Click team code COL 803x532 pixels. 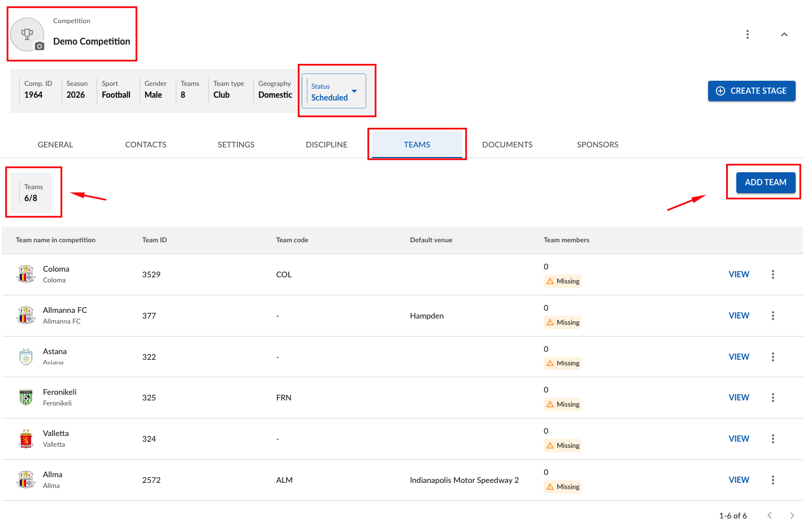tap(284, 274)
